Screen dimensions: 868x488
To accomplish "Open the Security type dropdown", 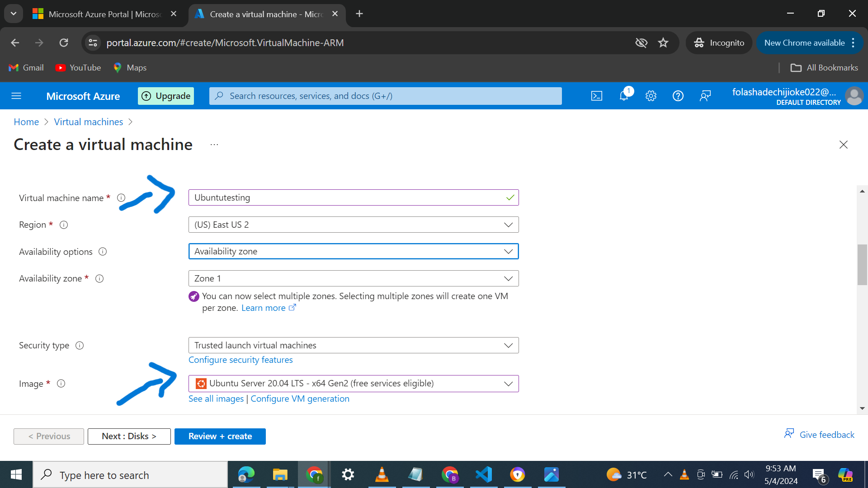I will pyautogui.click(x=353, y=346).
